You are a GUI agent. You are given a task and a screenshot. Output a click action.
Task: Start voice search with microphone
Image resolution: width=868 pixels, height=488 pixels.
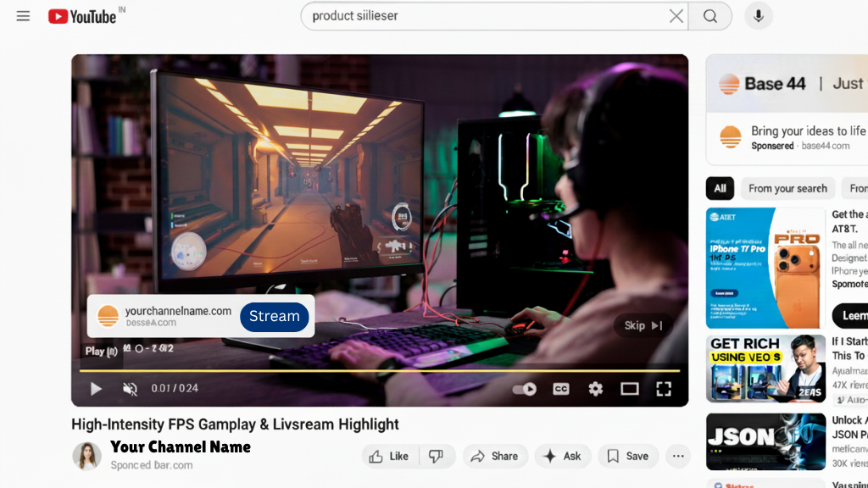tap(758, 16)
